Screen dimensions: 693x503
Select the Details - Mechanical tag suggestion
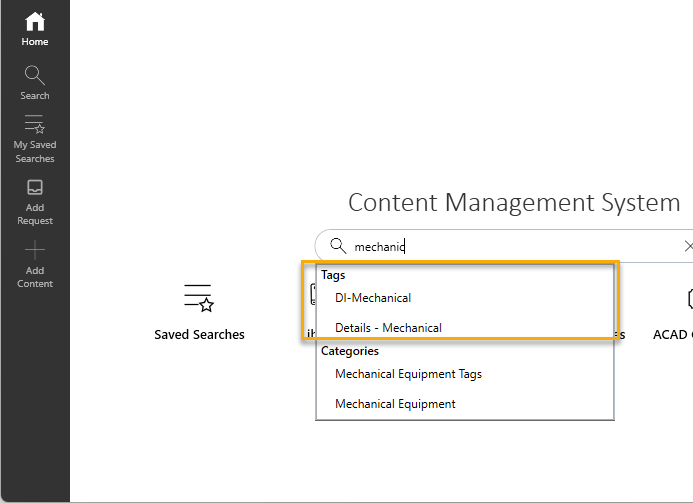[388, 328]
